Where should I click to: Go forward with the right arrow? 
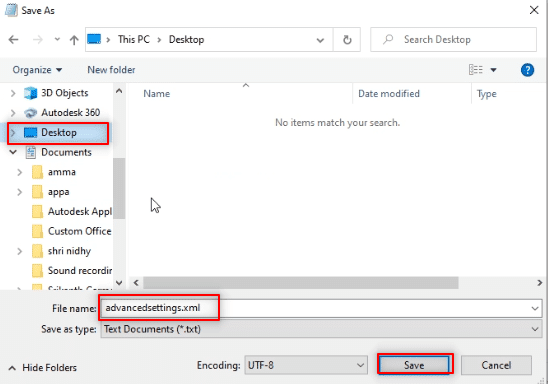point(37,39)
